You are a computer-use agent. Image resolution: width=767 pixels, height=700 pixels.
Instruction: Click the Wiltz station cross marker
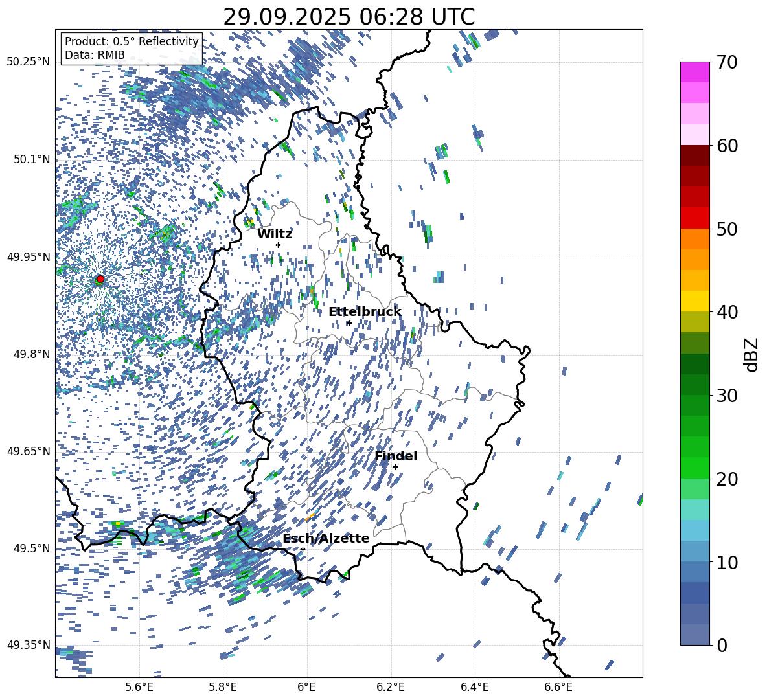click(x=279, y=245)
